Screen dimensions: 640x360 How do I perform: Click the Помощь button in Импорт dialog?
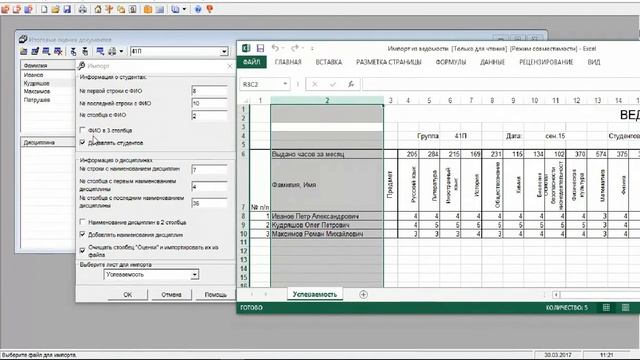216,294
